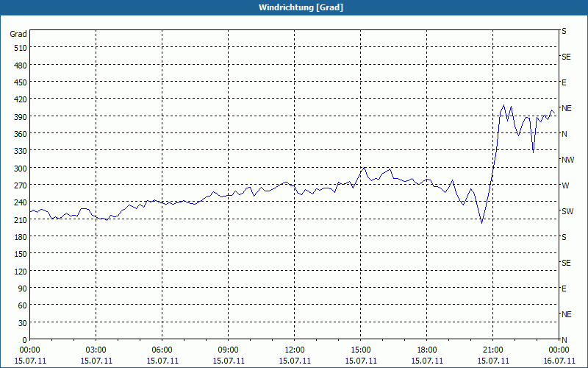
Task: Click the NW compass label
Action: pyautogui.click(x=567, y=160)
